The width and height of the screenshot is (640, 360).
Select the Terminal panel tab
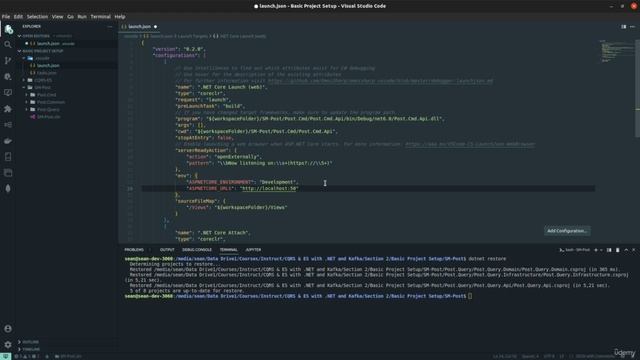coord(229,250)
